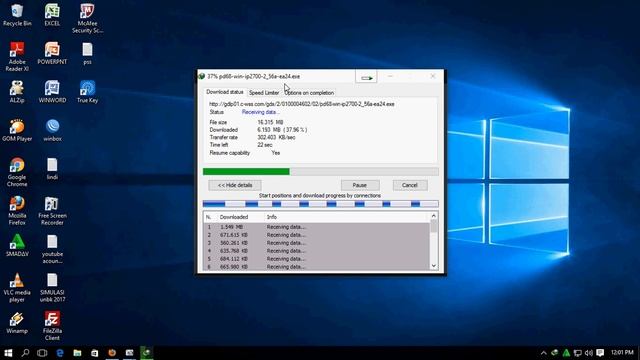Click the connections progress segment bar
This screenshot has height=360, width=640.
[321, 204]
